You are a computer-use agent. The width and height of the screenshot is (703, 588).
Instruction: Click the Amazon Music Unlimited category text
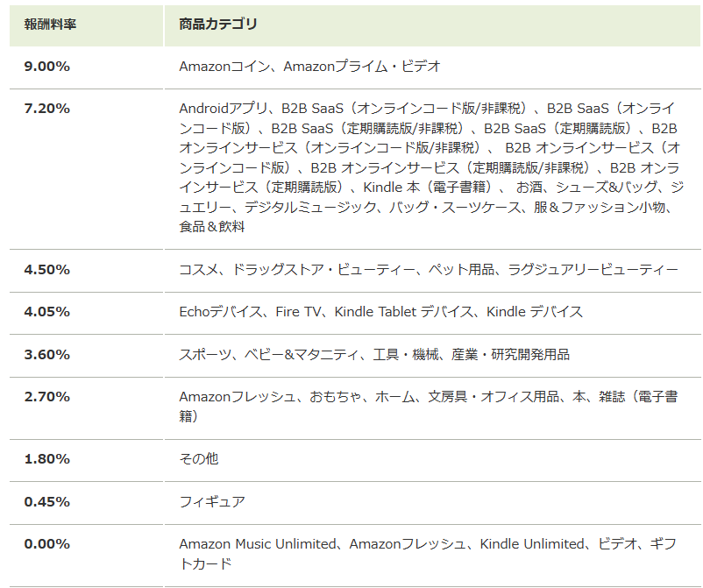tap(428, 554)
